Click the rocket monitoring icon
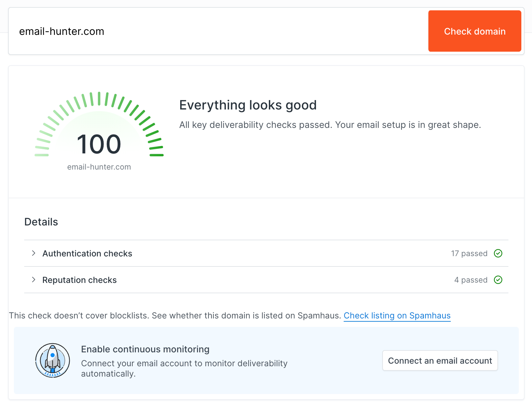Image resolution: width=532 pixels, height=405 pixels. pos(53,360)
